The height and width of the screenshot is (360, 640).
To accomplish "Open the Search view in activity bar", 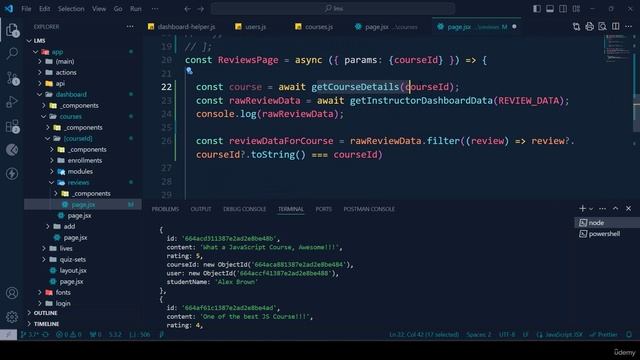I will [12, 53].
